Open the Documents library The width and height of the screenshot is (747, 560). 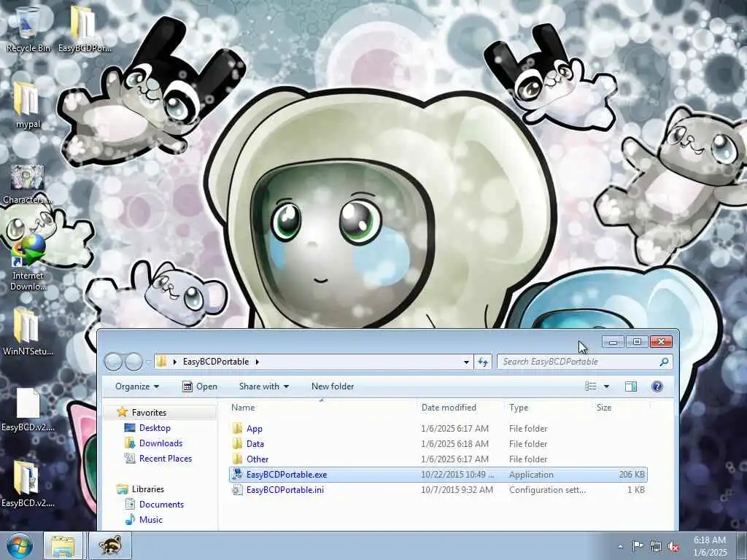(x=161, y=505)
